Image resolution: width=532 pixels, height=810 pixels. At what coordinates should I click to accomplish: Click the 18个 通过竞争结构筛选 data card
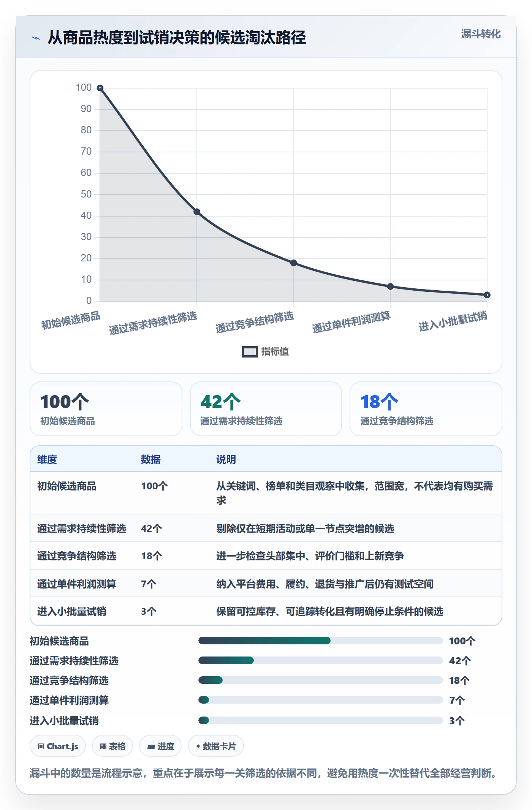click(426, 409)
